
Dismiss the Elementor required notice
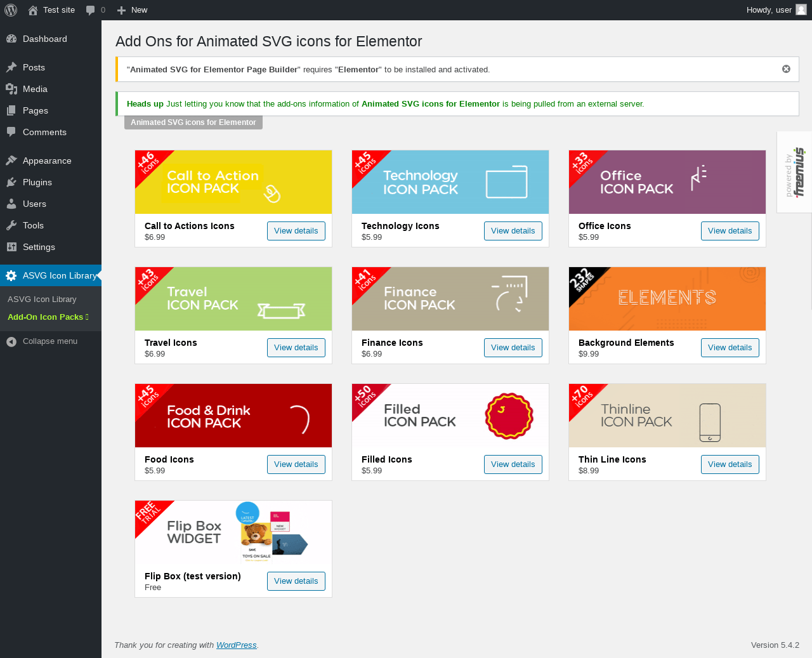tap(786, 69)
